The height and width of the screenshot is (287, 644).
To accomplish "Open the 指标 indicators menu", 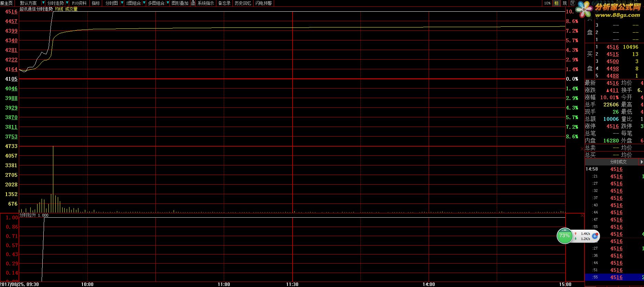I will 96,3.
